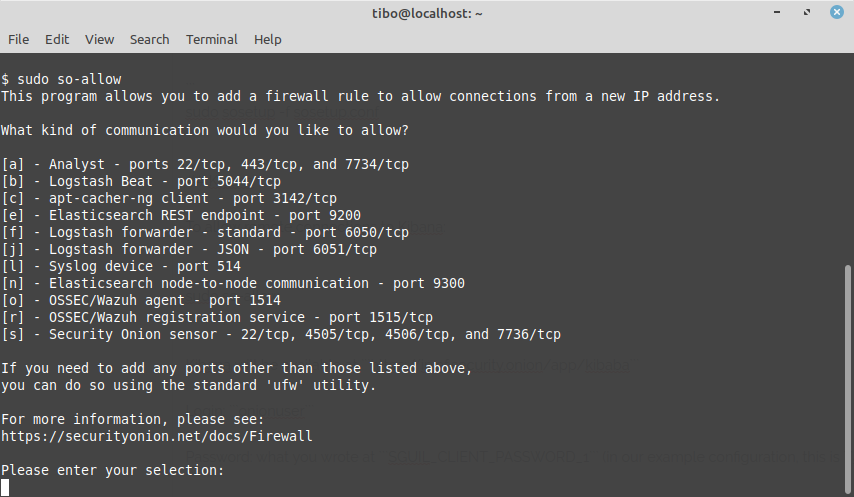Click the terminal vertical scrollbar

tap(847, 378)
